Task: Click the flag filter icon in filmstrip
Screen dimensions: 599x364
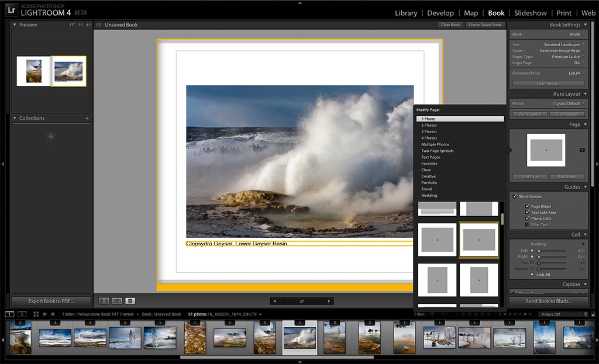Action: pyautogui.click(x=432, y=314)
